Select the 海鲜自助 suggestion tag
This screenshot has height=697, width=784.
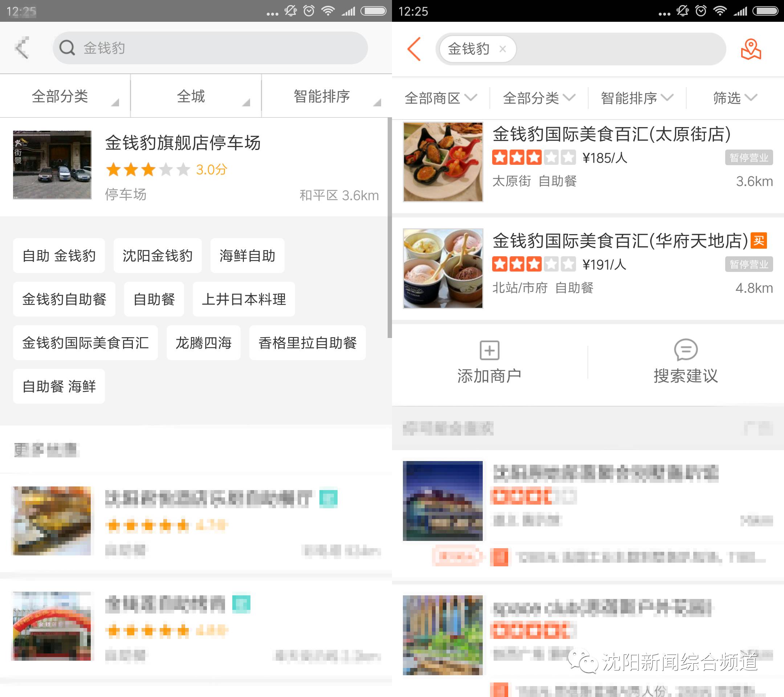click(x=247, y=256)
